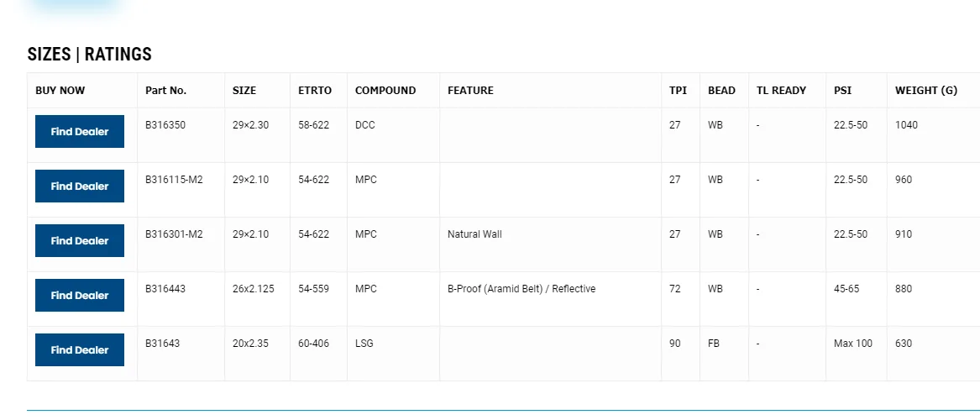
Task: Find a dealer for the 20x2.35 tire
Action: coord(80,350)
